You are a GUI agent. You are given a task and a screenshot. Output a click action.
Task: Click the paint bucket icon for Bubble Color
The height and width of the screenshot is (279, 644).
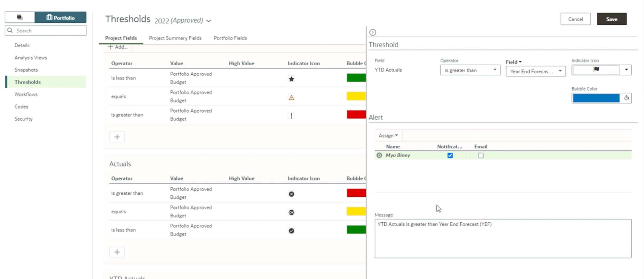click(626, 98)
